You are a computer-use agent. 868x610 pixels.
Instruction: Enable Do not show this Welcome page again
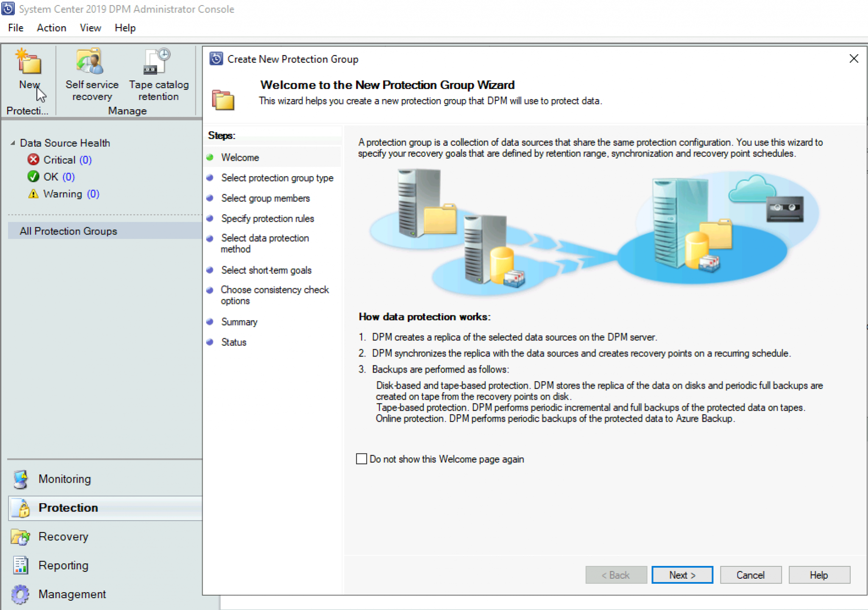361,459
